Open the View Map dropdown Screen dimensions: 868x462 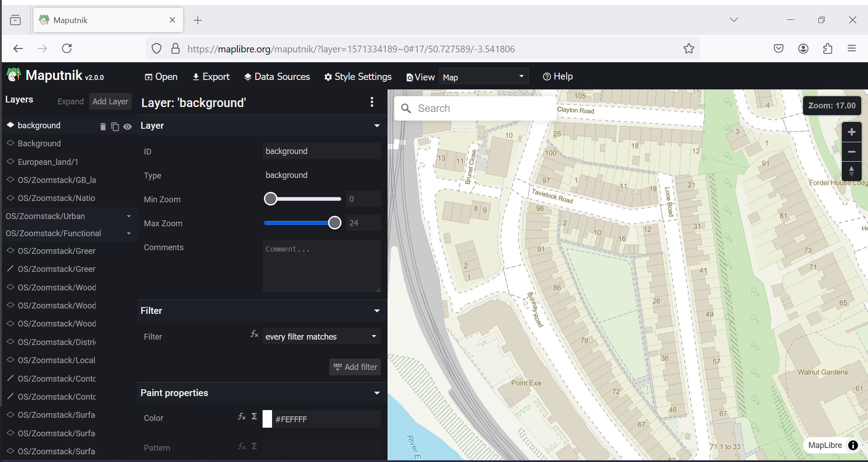[x=483, y=77]
